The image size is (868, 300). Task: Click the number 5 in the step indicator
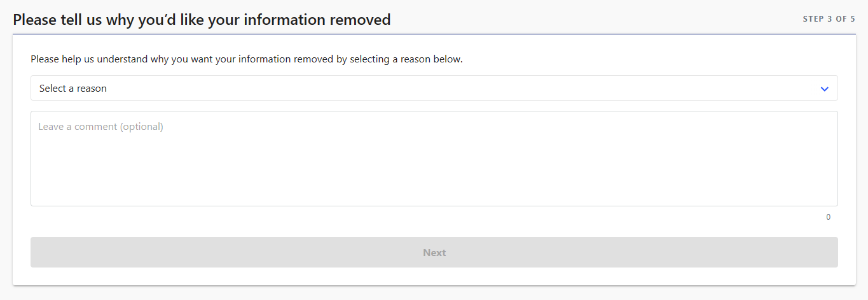853,19
